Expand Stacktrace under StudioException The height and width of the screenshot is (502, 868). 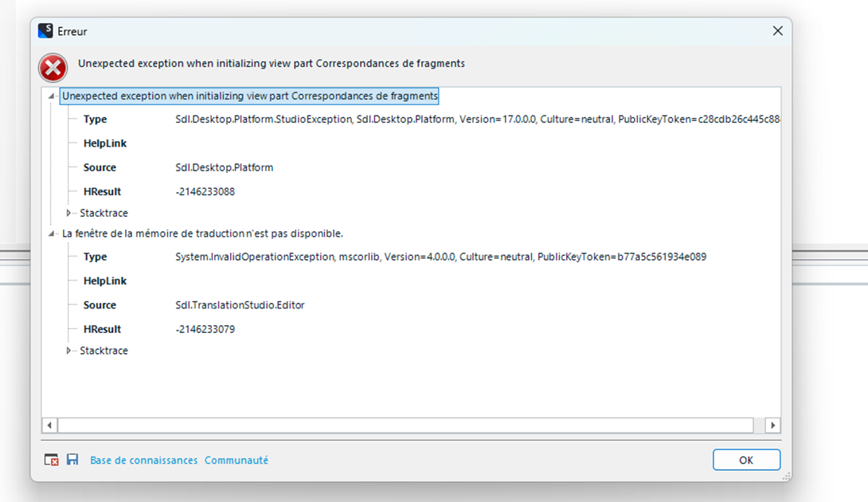[68, 213]
